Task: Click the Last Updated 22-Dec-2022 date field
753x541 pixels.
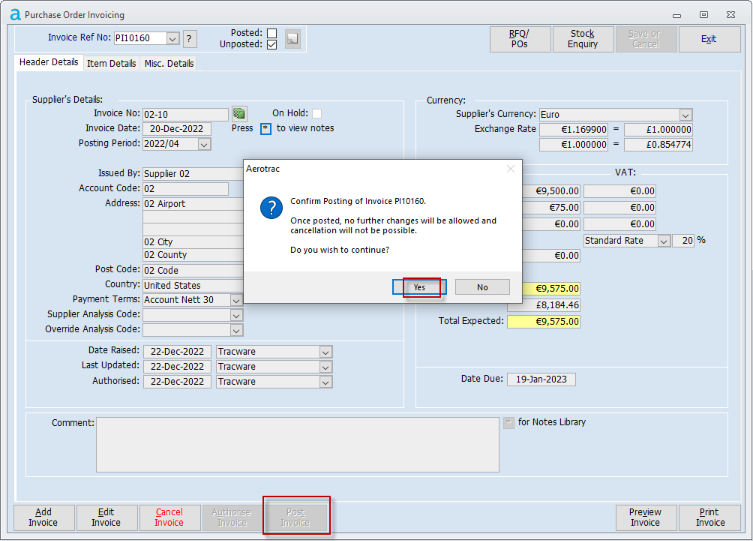Action: (177, 367)
